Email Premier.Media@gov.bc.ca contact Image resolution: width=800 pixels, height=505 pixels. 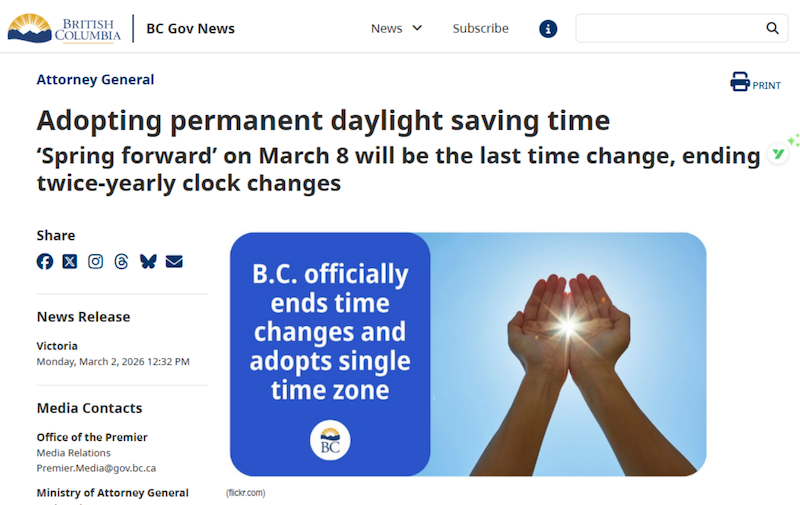(x=96, y=467)
